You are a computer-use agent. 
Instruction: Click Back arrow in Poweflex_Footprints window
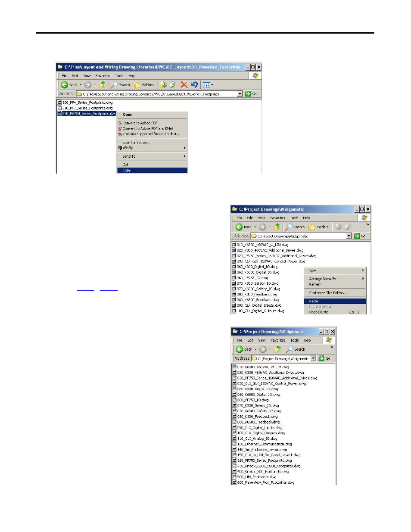(64, 85)
